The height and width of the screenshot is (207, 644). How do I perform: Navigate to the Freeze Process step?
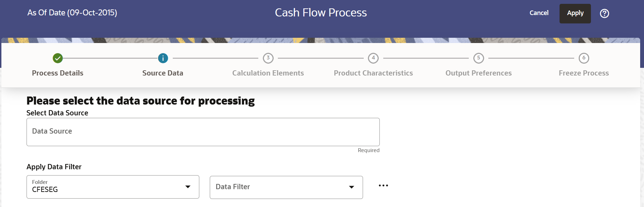[x=584, y=73]
